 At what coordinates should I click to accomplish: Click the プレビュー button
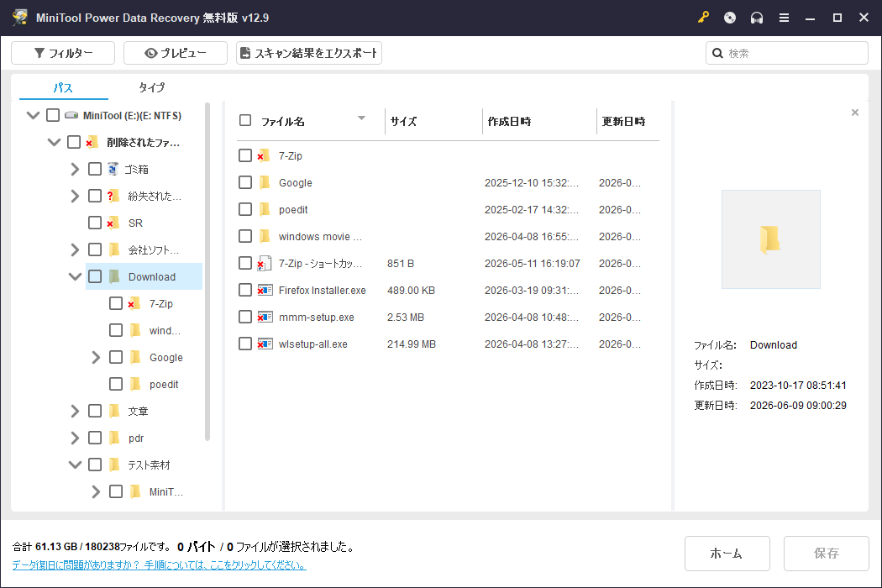click(176, 53)
